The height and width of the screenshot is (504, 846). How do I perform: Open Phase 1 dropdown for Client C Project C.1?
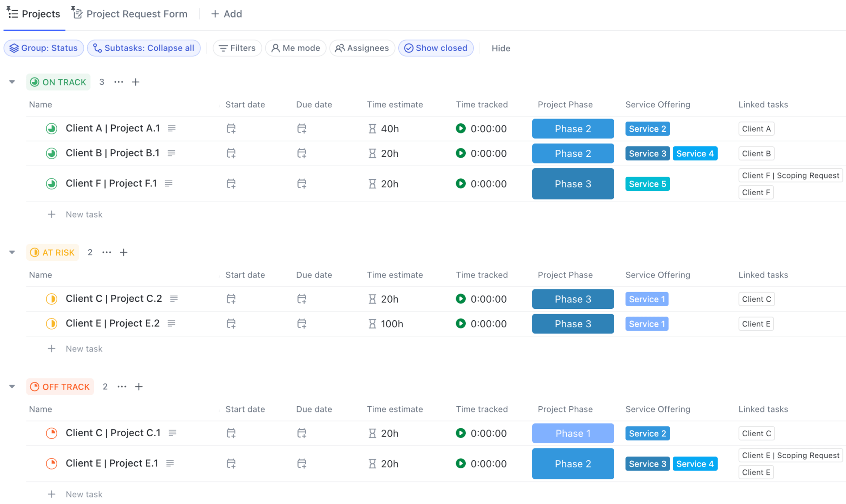[573, 434]
